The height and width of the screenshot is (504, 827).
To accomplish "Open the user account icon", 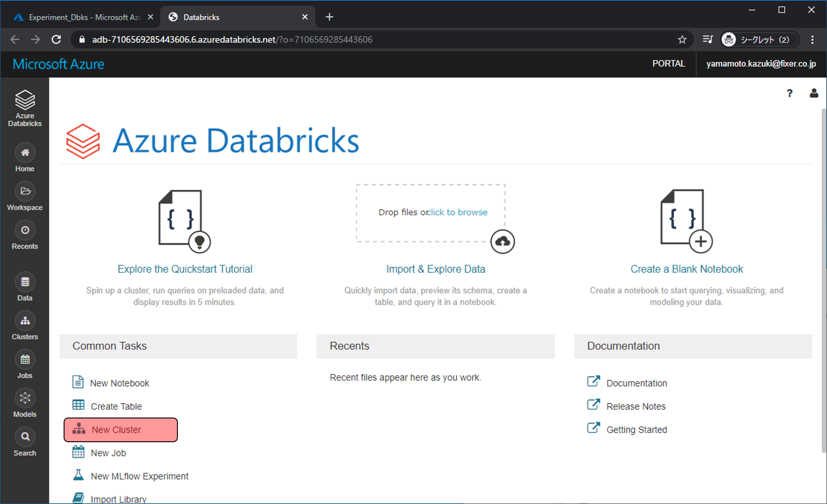I will (x=814, y=93).
